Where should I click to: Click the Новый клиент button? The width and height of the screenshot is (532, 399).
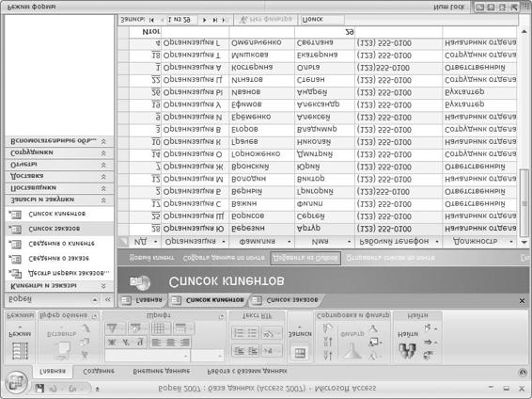(151, 258)
